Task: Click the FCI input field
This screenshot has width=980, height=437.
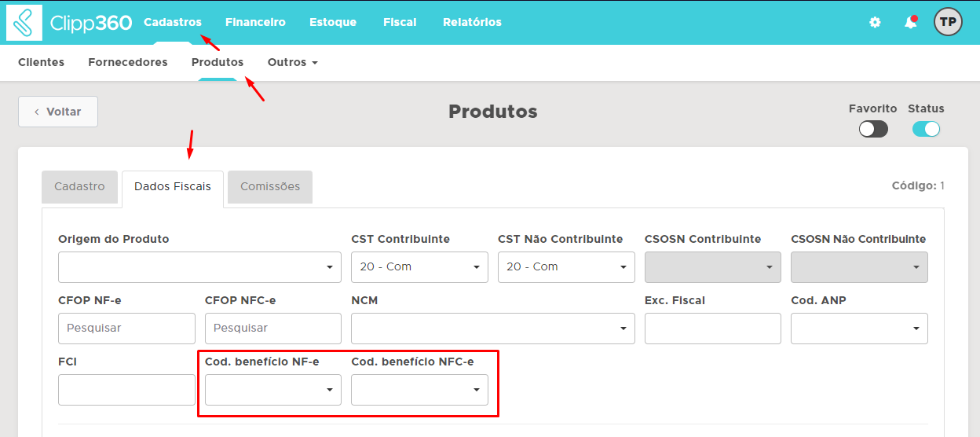Action: coord(126,390)
